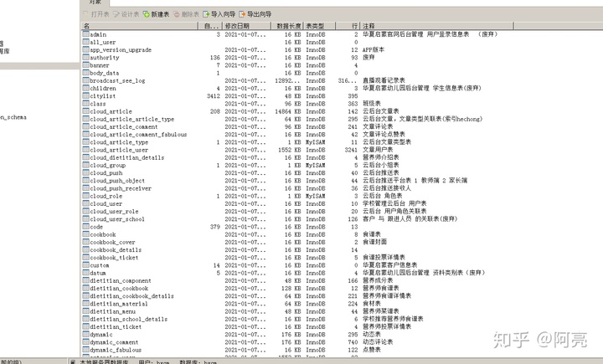The height and width of the screenshot is (364, 603).
Task: Click the table icon beside cookbook_cover
Action: pyautogui.click(x=85, y=241)
